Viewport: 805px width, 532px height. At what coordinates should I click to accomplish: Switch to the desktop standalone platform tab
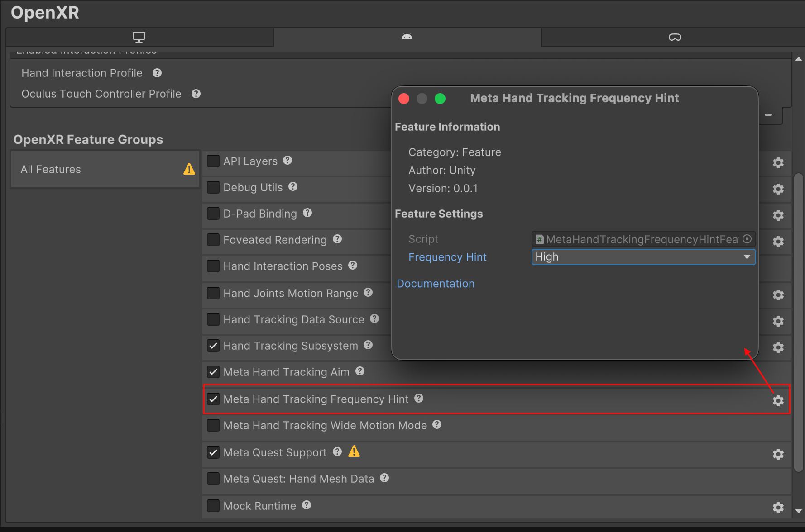click(139, 37)
